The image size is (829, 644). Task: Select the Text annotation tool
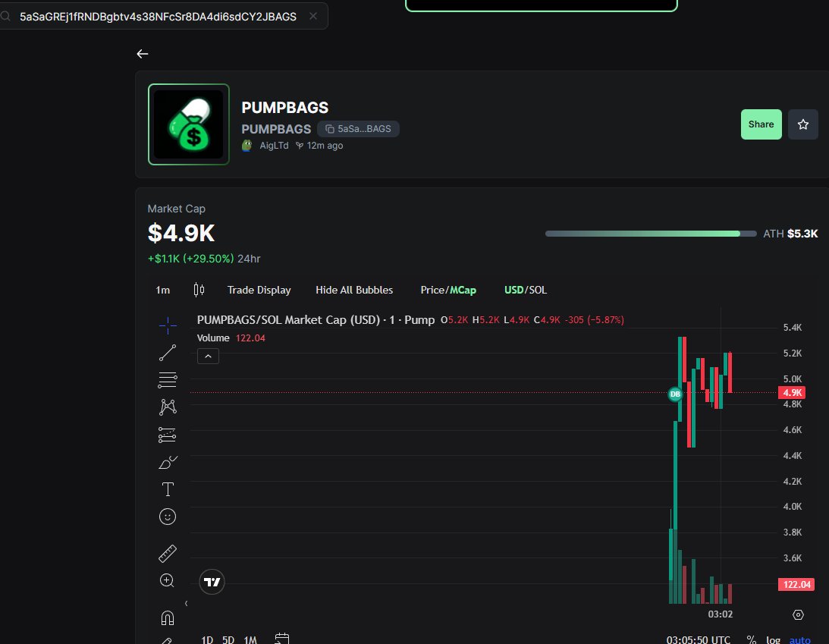click(x=168, y=489)
